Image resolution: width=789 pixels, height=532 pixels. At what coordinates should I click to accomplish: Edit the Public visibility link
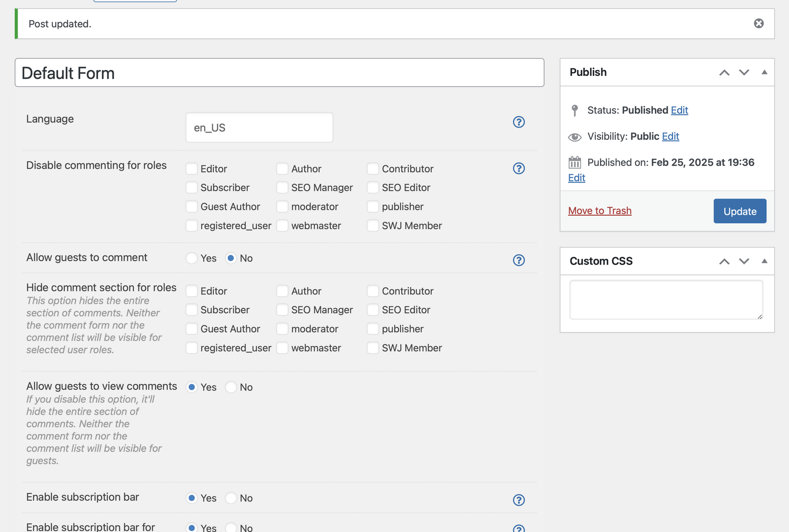click(670, 136)
